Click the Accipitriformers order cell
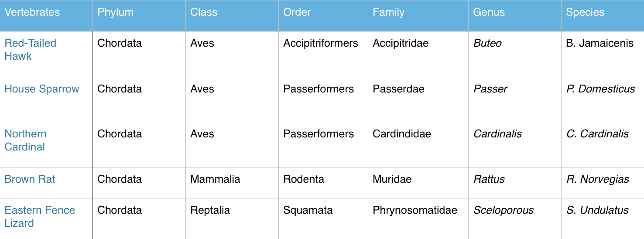 click(320, 43)
